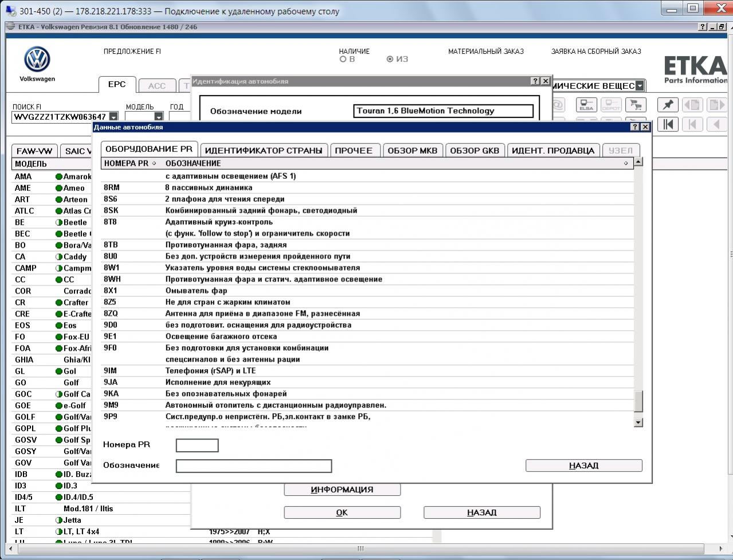The height and width of the screenshot is (560, 733).
Task: Select the 9E1 'Освещение багажного отсека' row
Action: (368, 336)
